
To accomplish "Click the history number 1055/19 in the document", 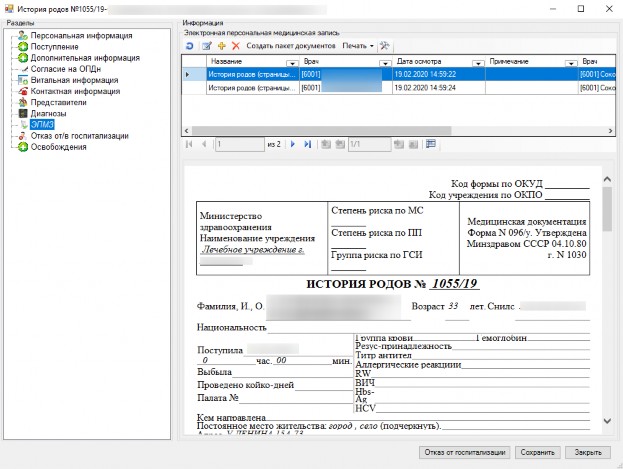I will (x=454, y=284).
